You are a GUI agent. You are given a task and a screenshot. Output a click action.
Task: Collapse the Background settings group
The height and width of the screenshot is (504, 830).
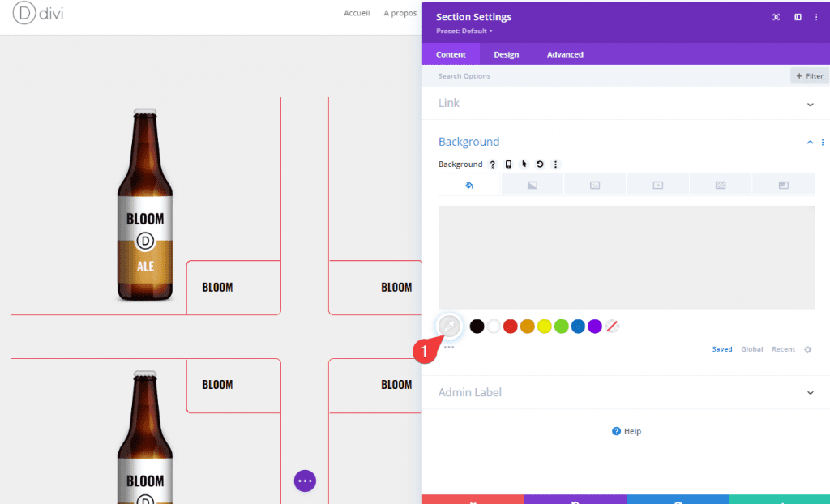click(810, 142)
